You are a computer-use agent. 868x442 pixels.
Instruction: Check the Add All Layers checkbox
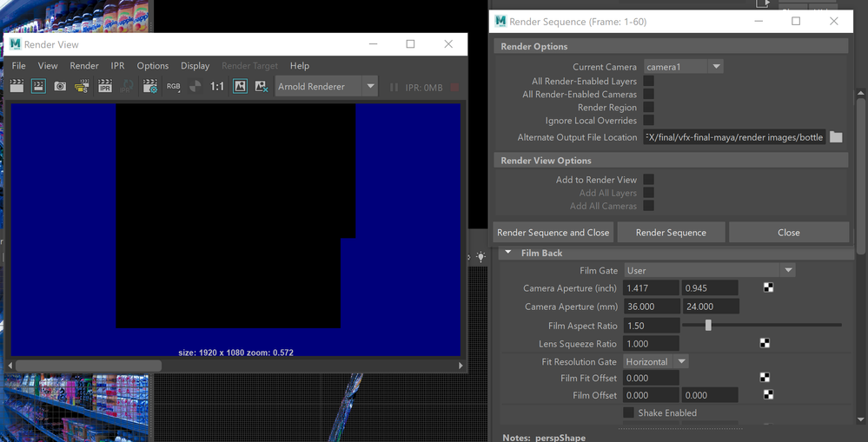pos(649,193)
